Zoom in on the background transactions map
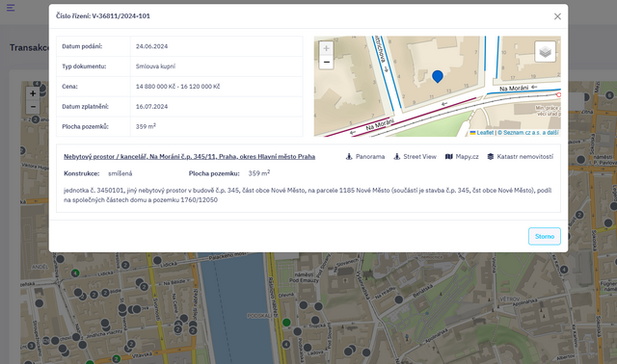The image size is (617, 364). pos(33,93)
